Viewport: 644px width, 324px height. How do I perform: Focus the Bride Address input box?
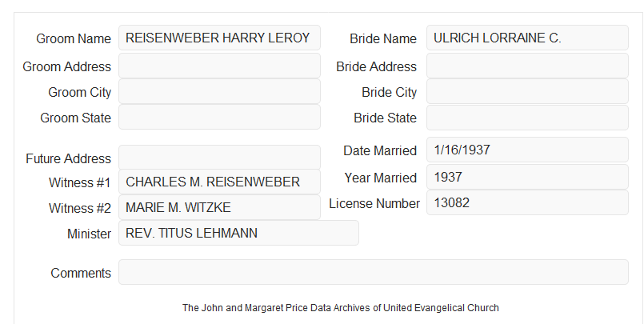click(x=527, y=66)
